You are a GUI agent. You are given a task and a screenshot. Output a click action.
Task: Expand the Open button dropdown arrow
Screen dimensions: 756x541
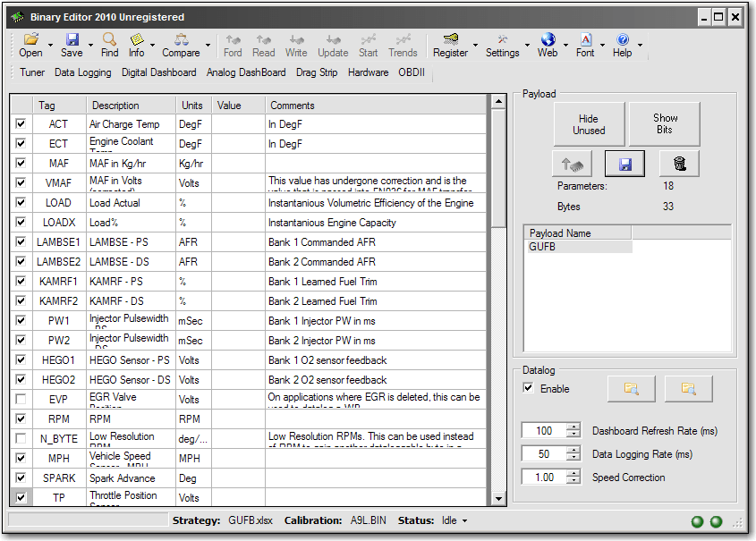[x=51, y=46]
